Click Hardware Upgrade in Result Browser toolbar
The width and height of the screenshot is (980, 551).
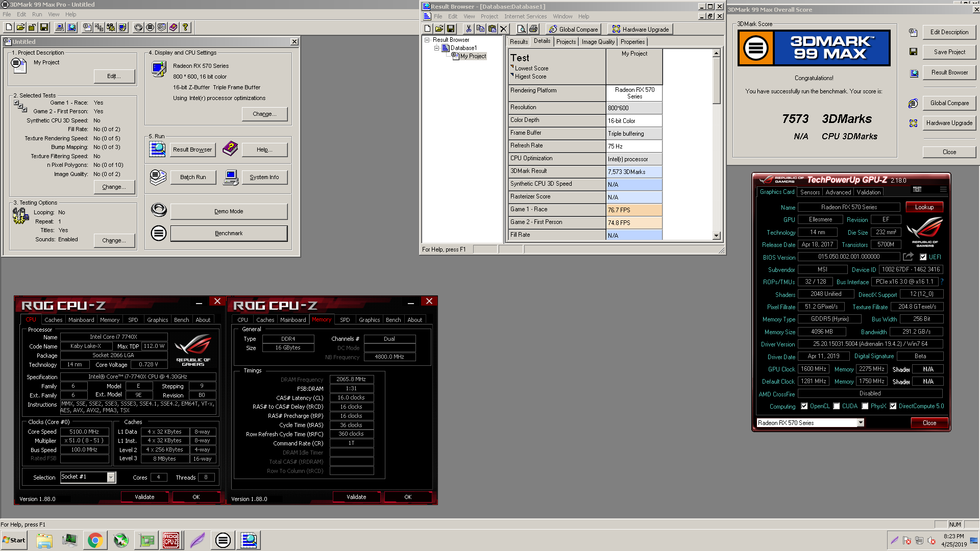(x=641, y=29)
